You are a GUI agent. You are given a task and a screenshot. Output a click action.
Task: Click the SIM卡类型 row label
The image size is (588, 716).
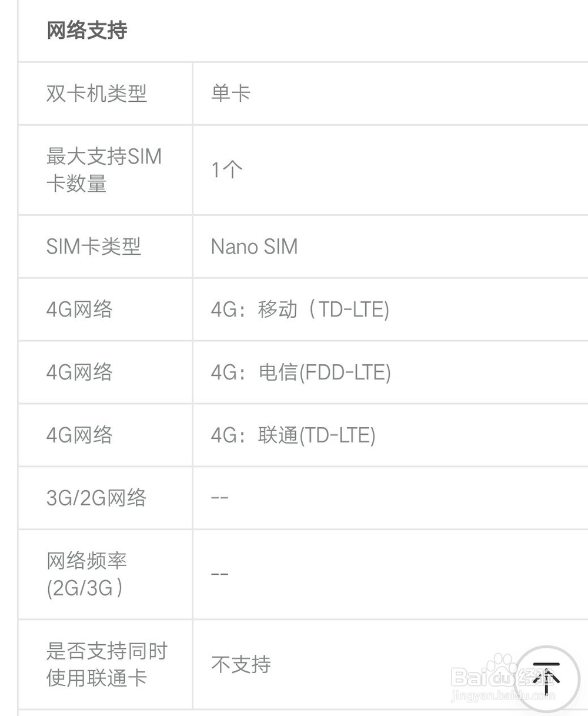tap(93, 247)
